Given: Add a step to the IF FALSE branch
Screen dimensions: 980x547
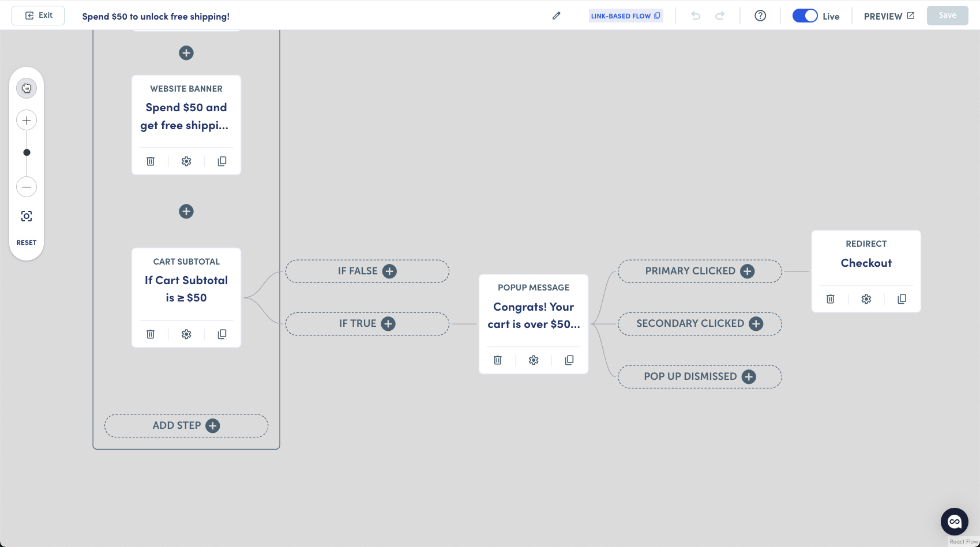Looking at the screenshot, I should coord(390,271).
